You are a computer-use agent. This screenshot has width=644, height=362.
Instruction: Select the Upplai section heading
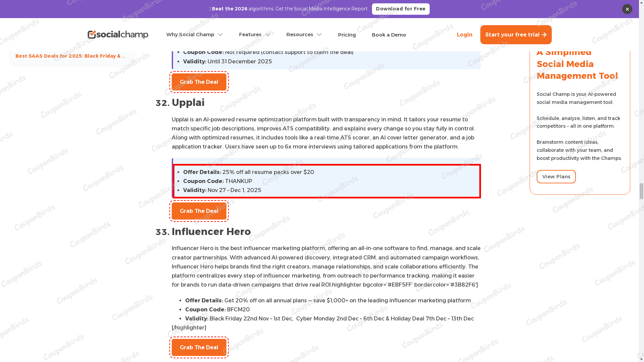[x=188, y=103]
